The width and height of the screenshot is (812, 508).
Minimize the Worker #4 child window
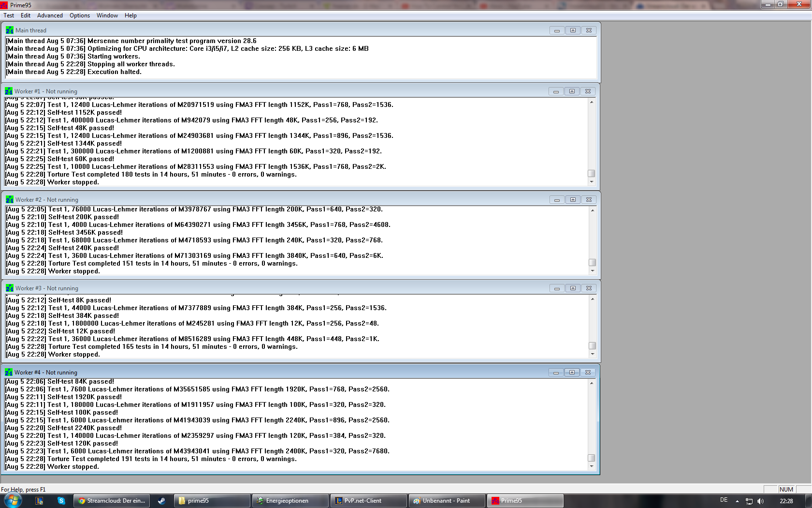[x=556, y=372]
